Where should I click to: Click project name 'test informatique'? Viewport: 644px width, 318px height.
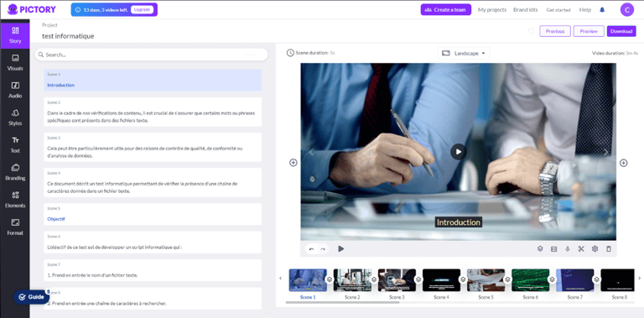coord(68,36)
